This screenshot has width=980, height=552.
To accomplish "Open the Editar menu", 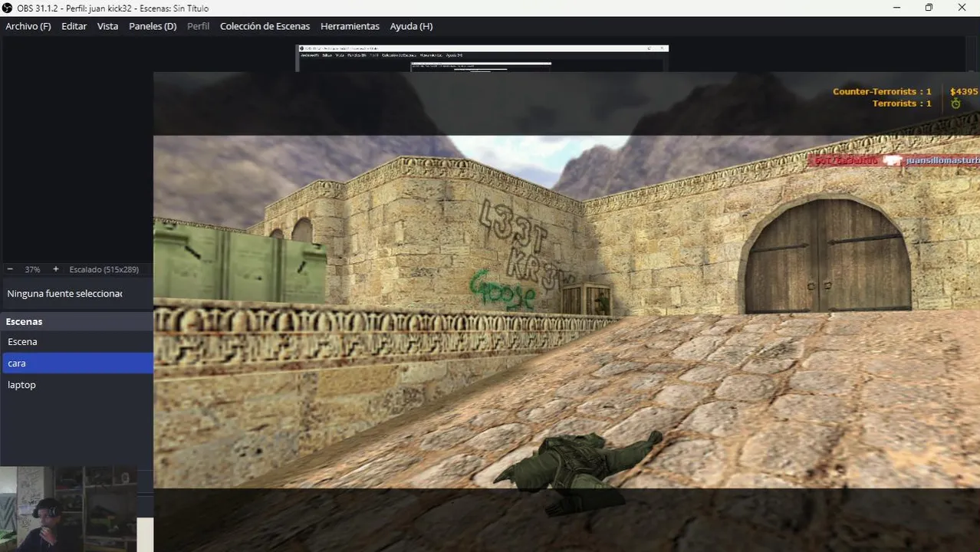I will pyautogui.click(x=74, y=26).
